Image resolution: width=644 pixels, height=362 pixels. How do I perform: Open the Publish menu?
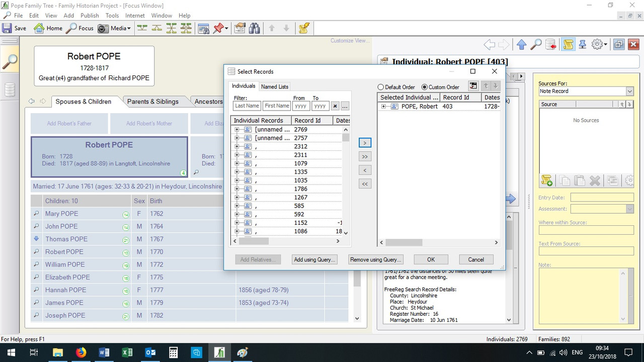[x=90, y=16]
